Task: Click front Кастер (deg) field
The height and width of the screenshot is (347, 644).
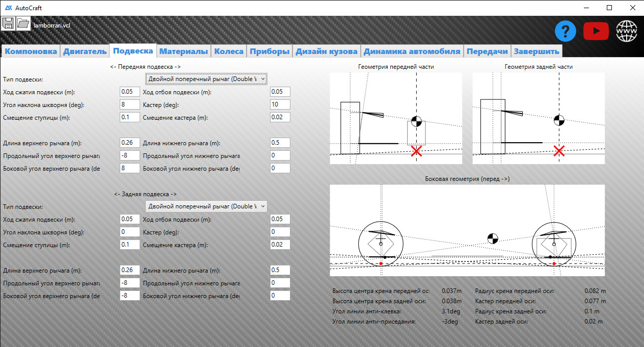Action: pos(280,104)
